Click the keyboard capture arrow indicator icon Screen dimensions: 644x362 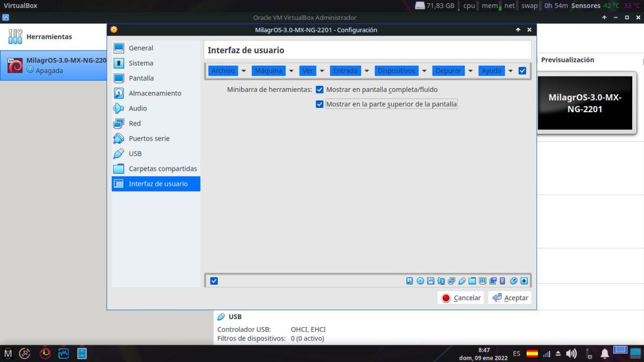524,281
